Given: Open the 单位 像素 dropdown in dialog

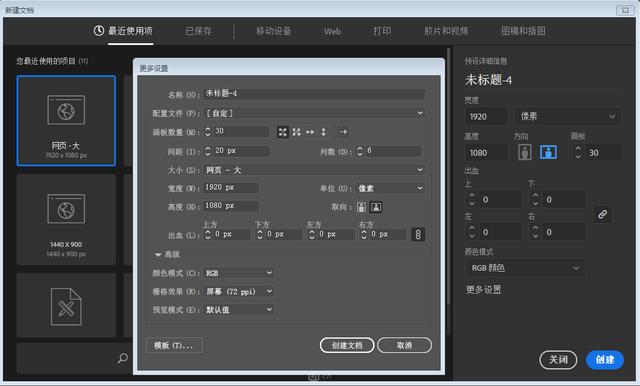Looking at the screenshot, I should [x=390, y=188].
